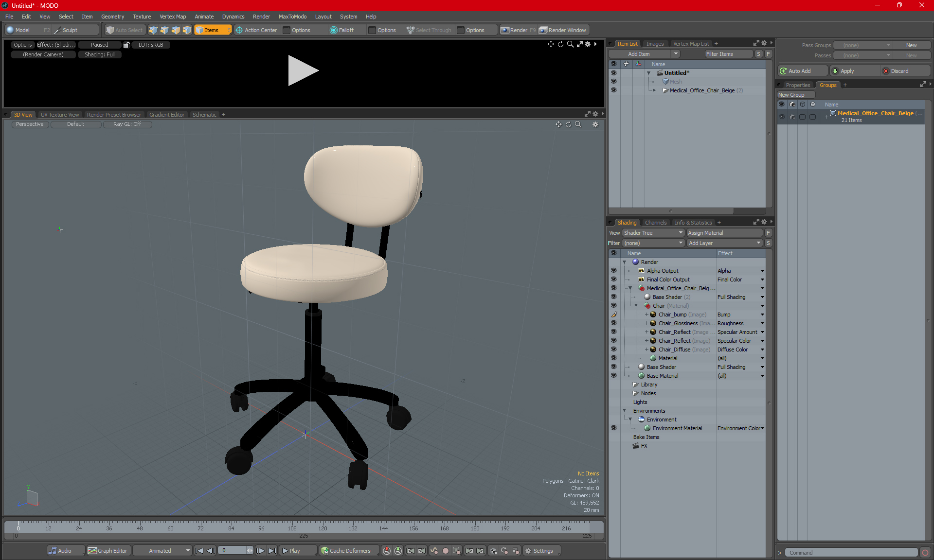Go to first frame
Viewport: 934px width, 560px height.
pos(199,551)
